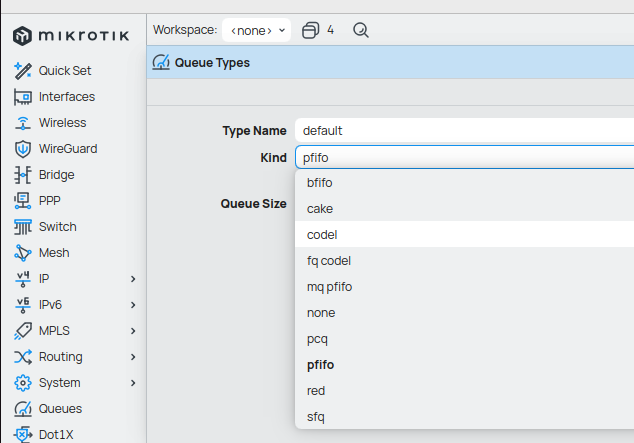Expand the Routing submenu arrow
Viewport: 634px width, 443px height.
click(133, 357)
